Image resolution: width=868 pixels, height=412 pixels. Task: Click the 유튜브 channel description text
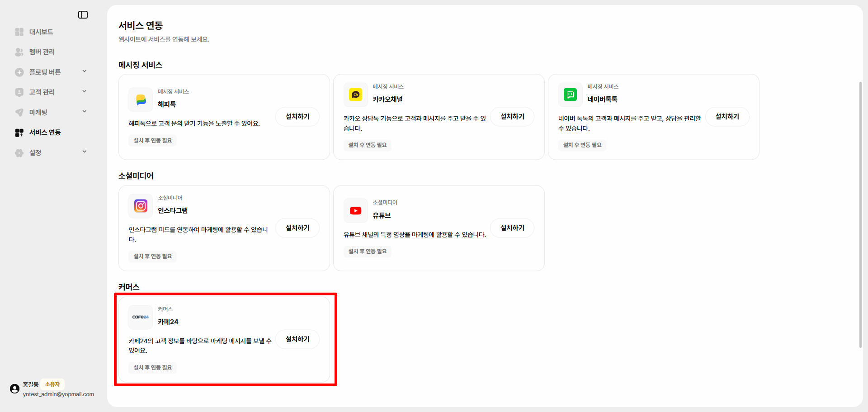click(x=415, y=235)
